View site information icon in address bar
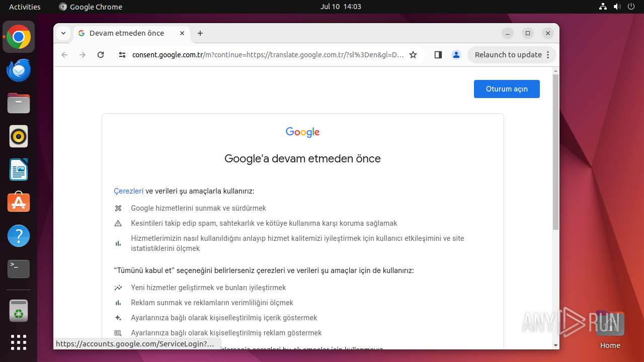Viewport: 644px width, 362px height. (122, 55)
